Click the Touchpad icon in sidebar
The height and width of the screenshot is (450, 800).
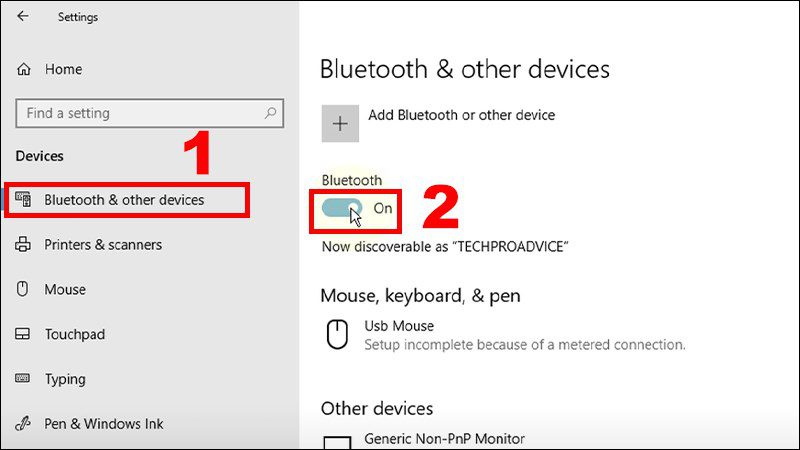23,335
